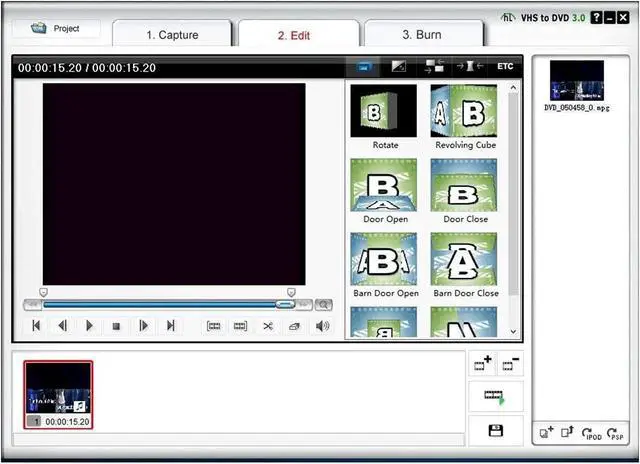Jump to the end of the clip
Viewport: 640px width, 464px height.
(x=171, y=326)
